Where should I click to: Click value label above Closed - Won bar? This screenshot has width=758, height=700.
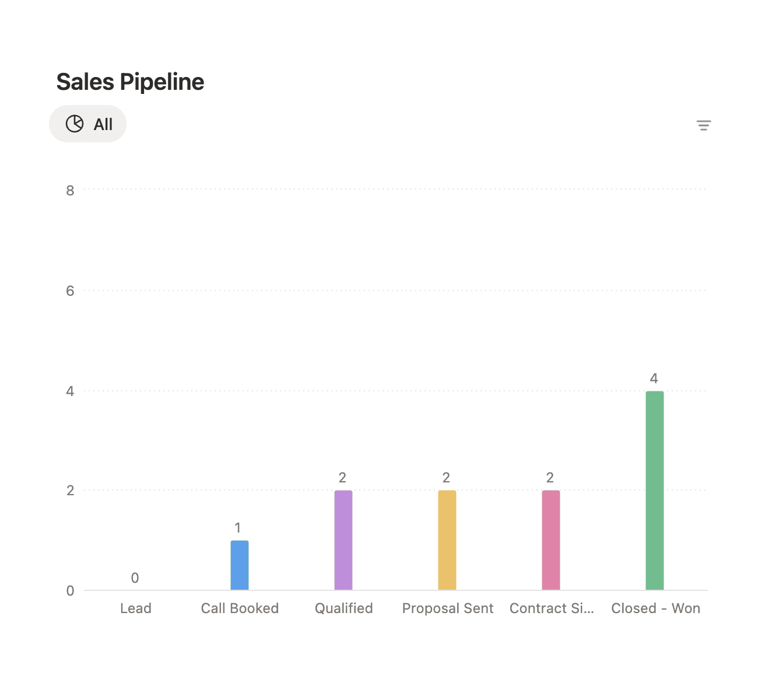point(654,379)
